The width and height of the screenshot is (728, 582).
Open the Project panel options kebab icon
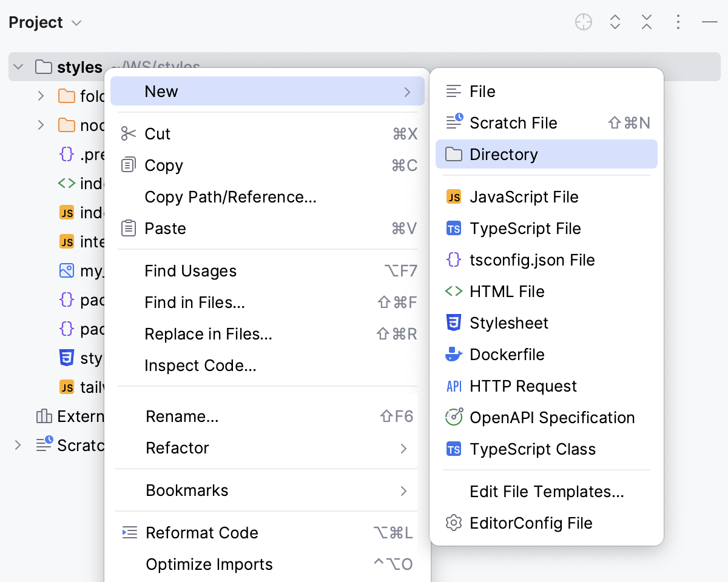point(678,22)
